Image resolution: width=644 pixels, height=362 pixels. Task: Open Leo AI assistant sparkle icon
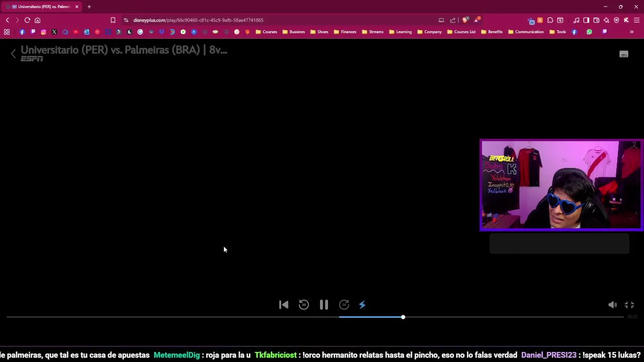(606, 20)
